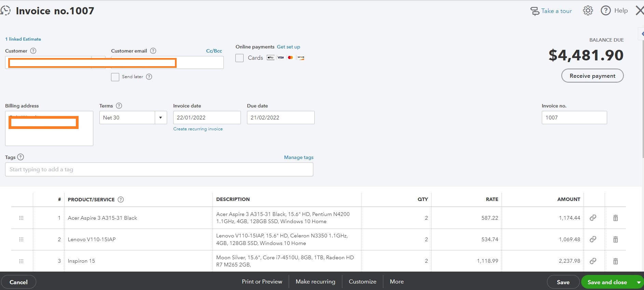Viewport: 644px width, 290px height.
Task: Select the Inspiron 15 product cell
Action: 138,261
